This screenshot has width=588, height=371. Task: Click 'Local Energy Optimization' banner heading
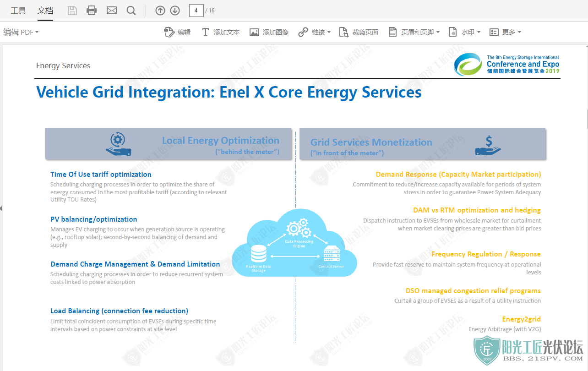(x=220, y=140)
